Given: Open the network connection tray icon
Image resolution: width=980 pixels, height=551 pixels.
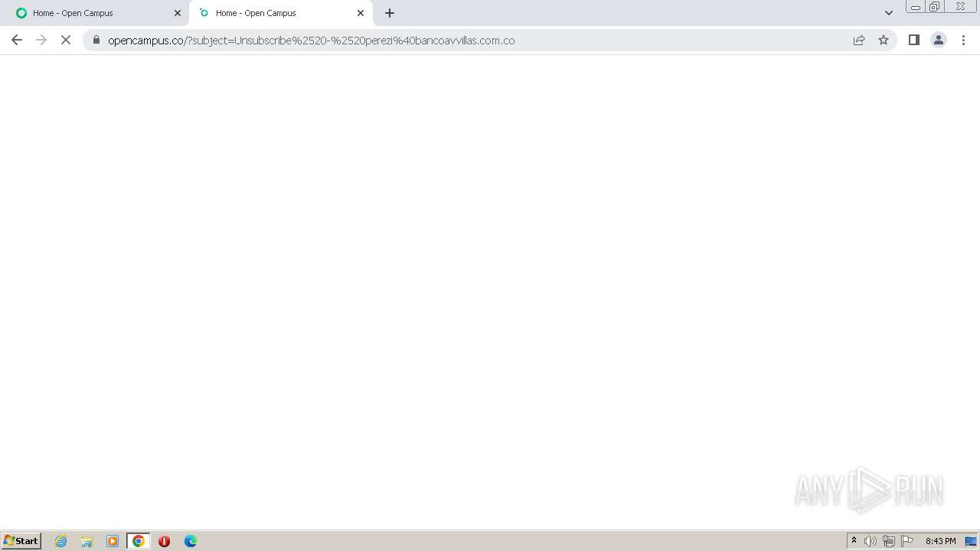Looking at the screenshot, I should [889, 541].
